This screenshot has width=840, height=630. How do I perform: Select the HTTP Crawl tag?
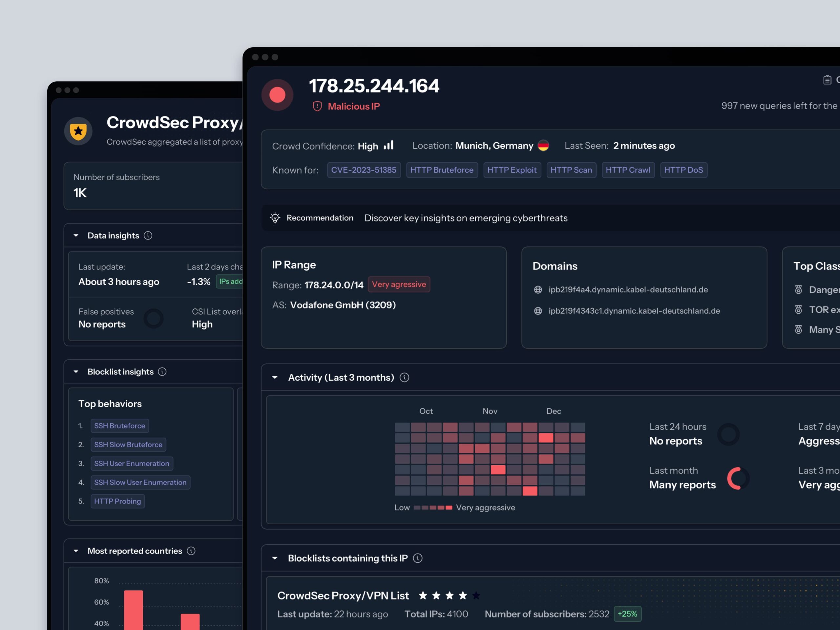(628, 170)
